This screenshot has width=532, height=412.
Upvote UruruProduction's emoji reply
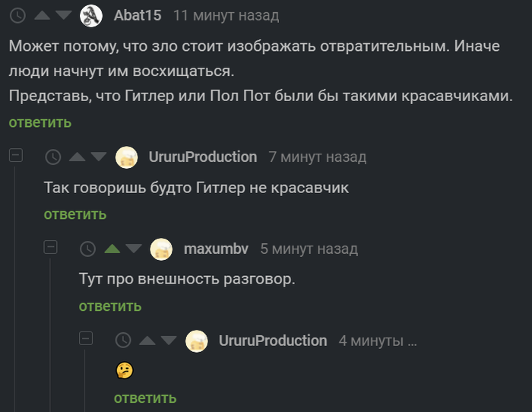pos(147,341)
